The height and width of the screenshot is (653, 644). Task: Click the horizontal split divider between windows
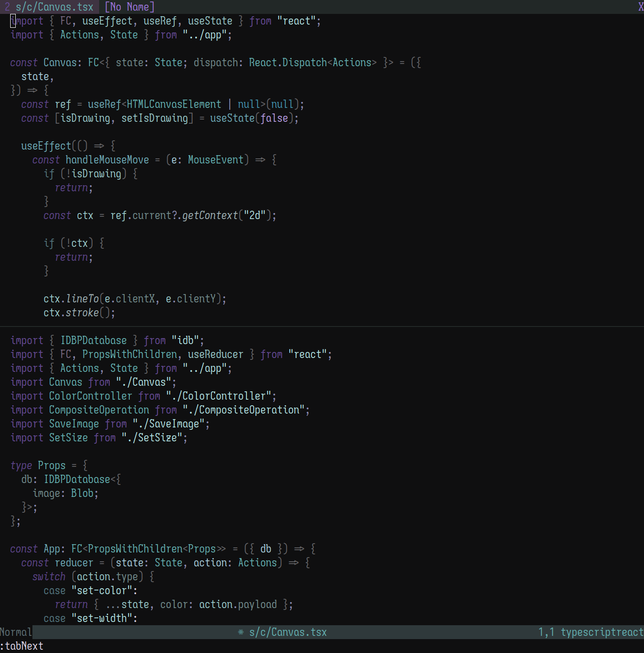pyautogui.click(x=322, y=326)
